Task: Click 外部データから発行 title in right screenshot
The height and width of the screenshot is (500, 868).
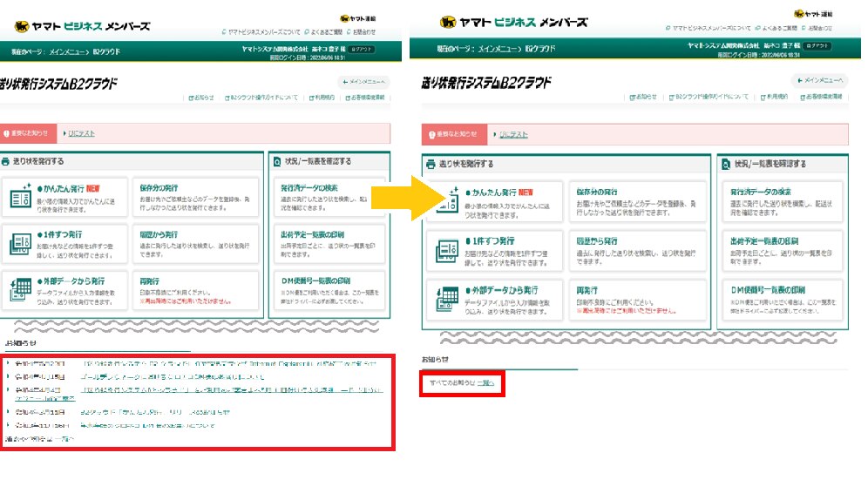Action: pyautogui.click(x=501, y=290)
